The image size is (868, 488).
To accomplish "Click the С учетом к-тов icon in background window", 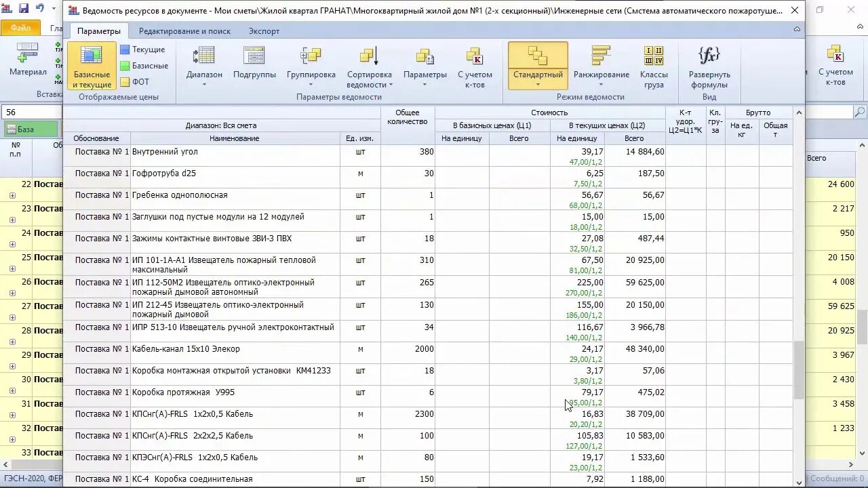I will pyautogui.click(x=835, y=54).
